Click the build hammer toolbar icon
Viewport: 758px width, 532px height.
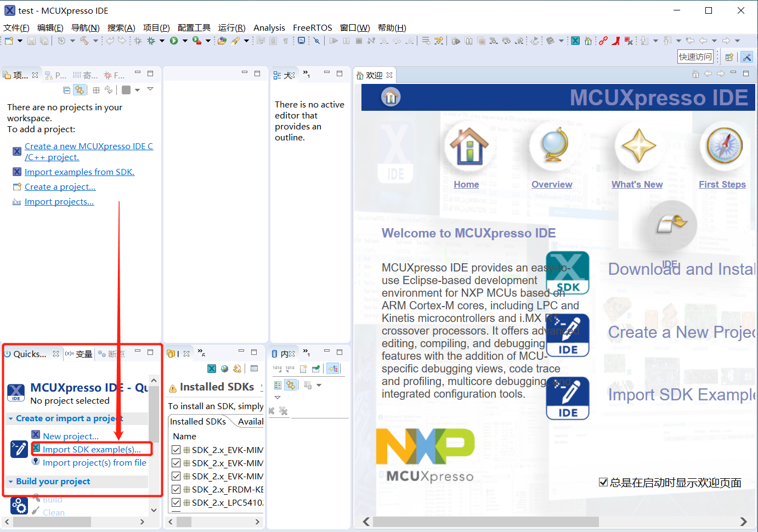[84, 41]
